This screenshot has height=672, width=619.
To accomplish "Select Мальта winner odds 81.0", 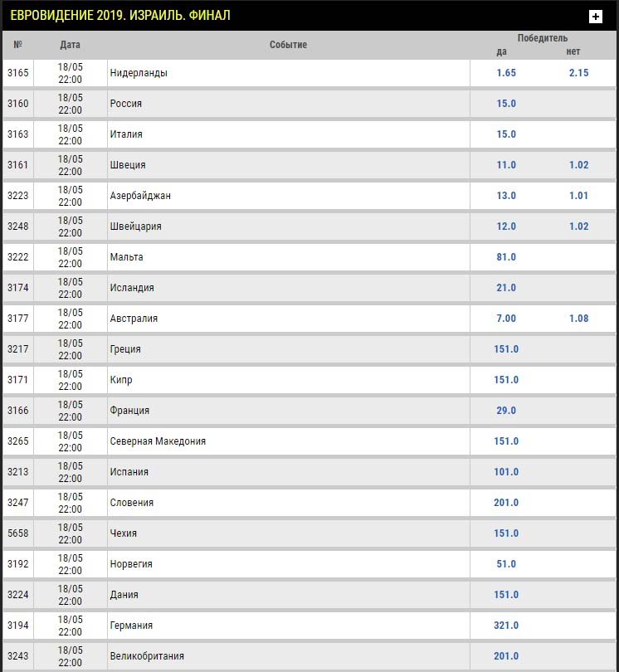I will coord(506,257).
